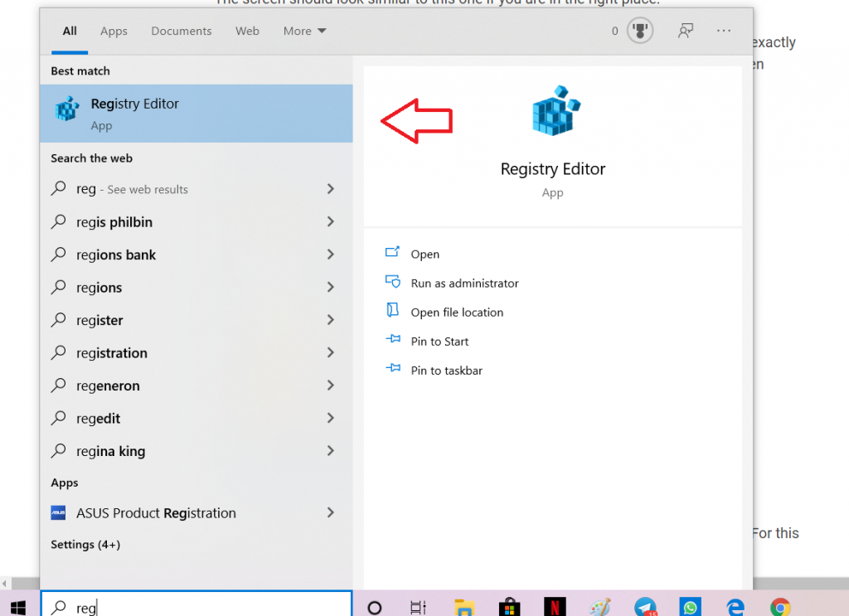Launch Microsoft Edge from the taskbar
This screenshot has width=849, height=616.
(x=735, y=608)
